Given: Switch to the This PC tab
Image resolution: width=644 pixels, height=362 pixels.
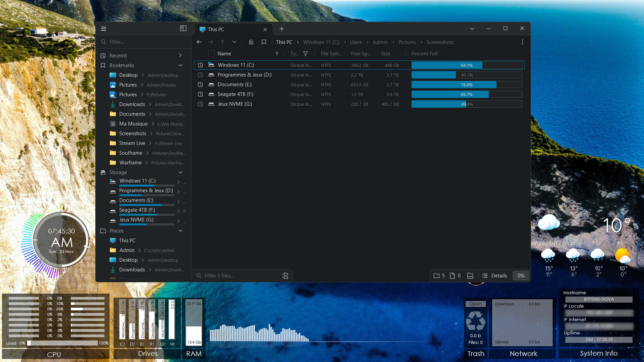Looking at the screenshot, I should tap(232, 29).
